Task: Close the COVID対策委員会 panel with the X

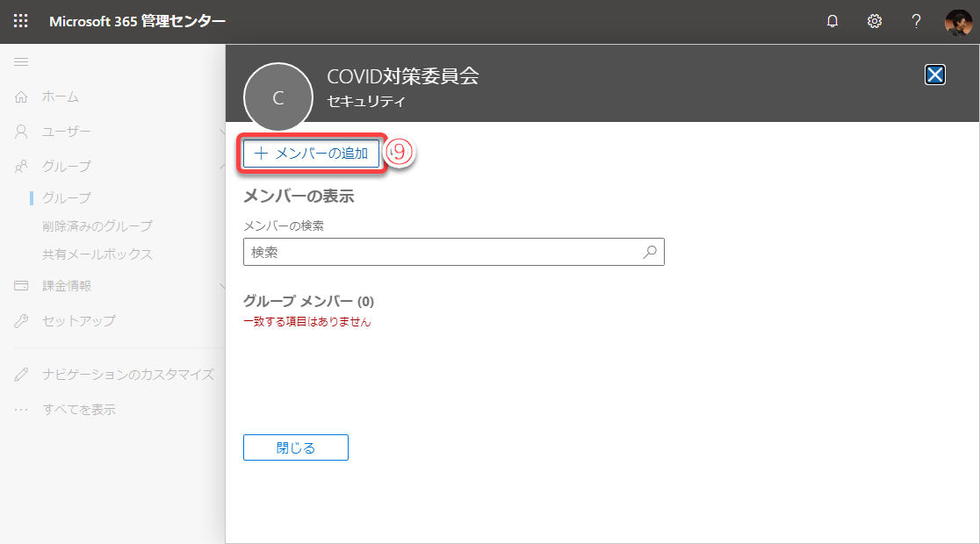Action: [x=934, y=75]
